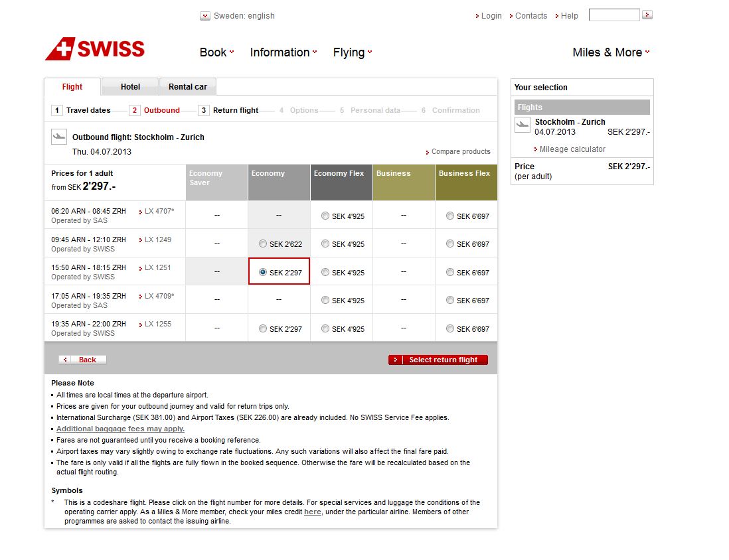Select Economy SEK 2'297 for LX 1255

click(x=264, y=328)
